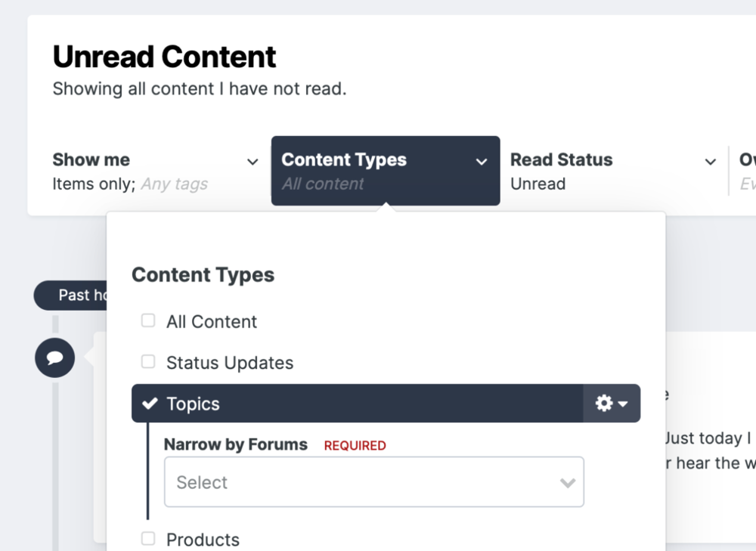Click the All Content label text
756x551 pixels.
pos(212,322)
